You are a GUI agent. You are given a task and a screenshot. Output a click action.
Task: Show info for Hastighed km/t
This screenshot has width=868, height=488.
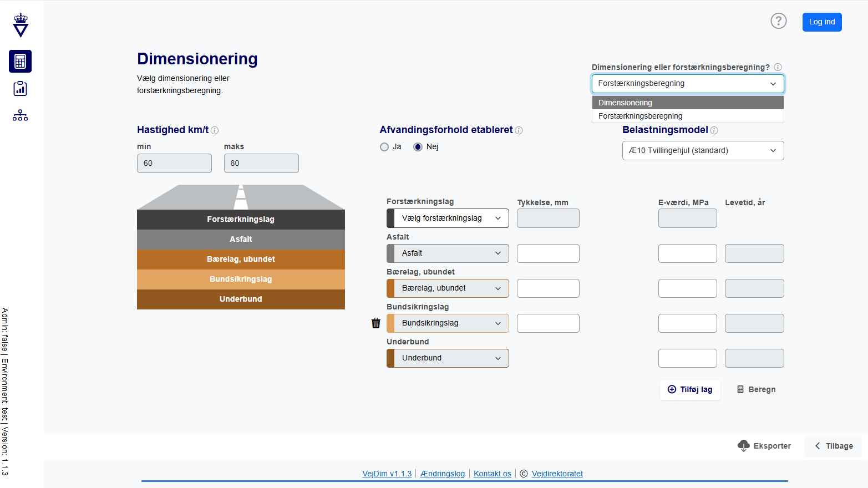[x=215, y=130]
